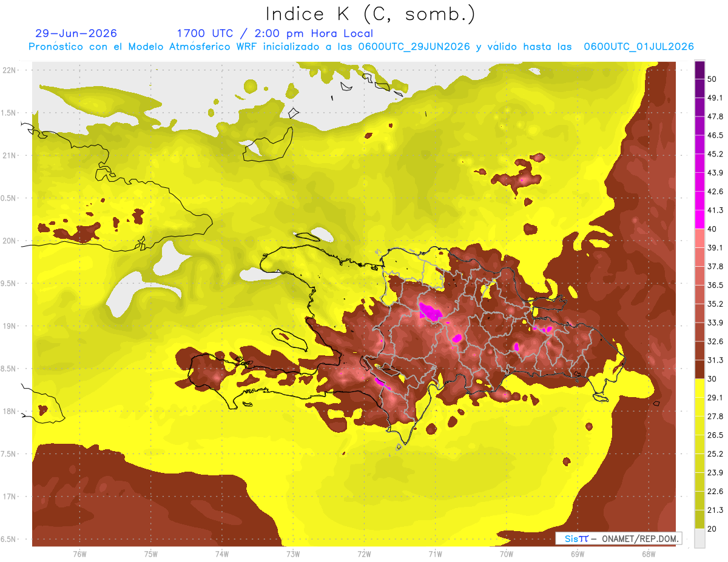Viewport: 728px width, 562px height.
Task: Click the legend value "26.5"
Action: pyautogui.click(x=715, y=435)
